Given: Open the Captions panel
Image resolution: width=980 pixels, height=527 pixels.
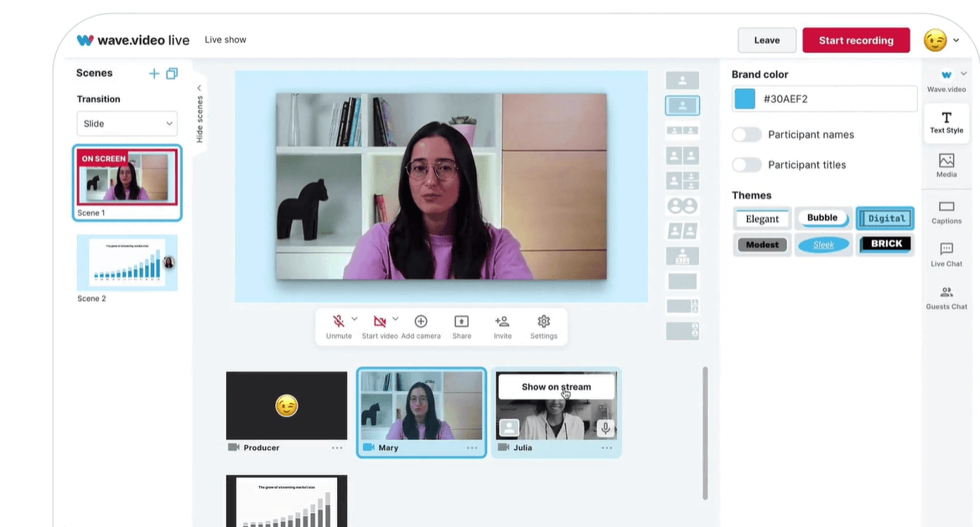Looking at the screenshot, I should 946,212.
